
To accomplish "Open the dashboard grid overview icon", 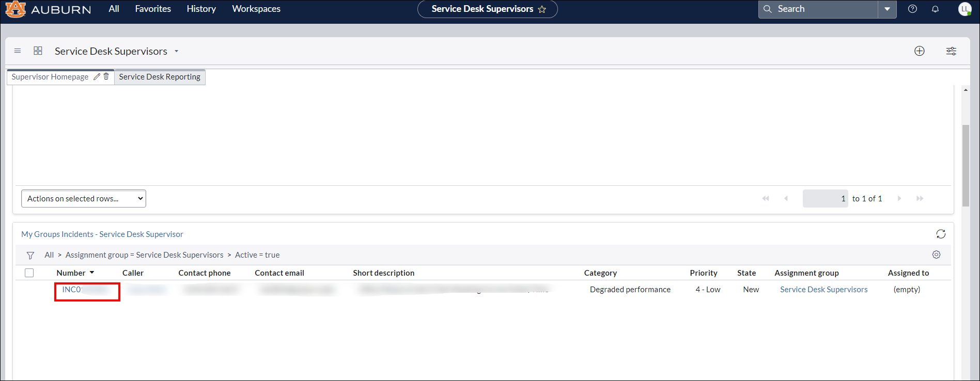I will point(38,51).
